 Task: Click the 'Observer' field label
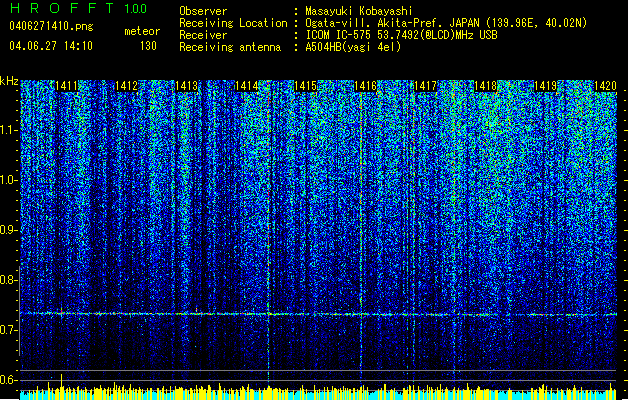click(x=203, y=11)
